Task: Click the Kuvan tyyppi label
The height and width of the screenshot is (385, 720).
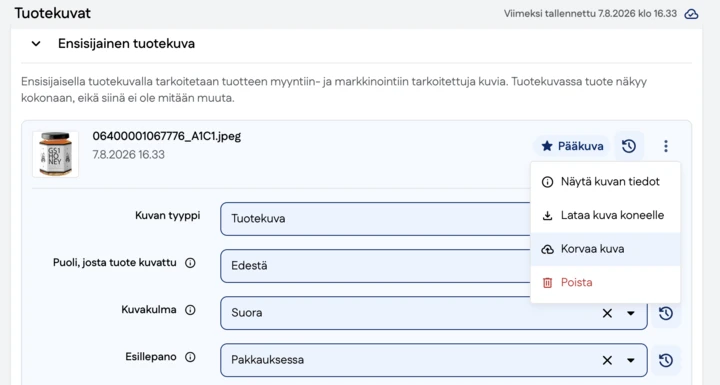Action: click(168, 215)
